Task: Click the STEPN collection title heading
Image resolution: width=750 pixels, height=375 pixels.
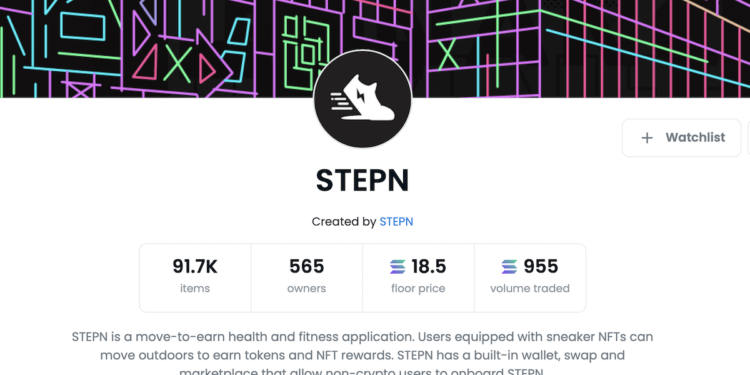Action: (x=363, y=180)
